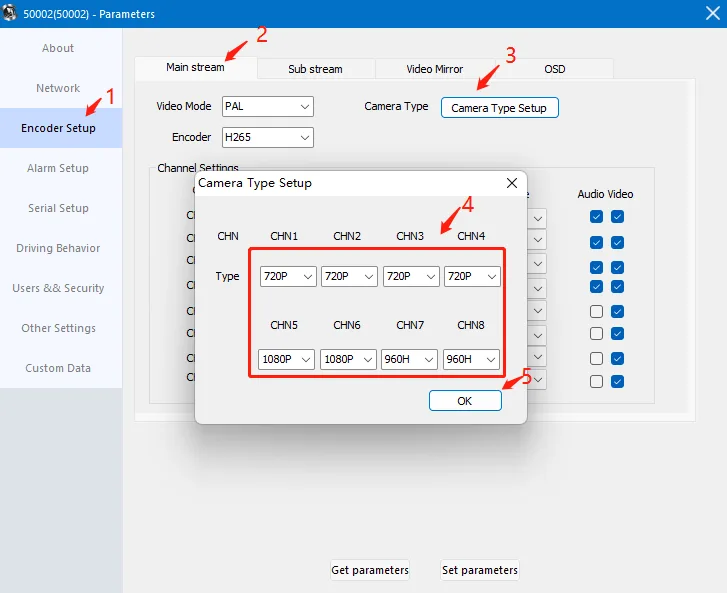Switch to the OSD tab
The width and height of the screenshot is (727, 593).
(555, 69)
